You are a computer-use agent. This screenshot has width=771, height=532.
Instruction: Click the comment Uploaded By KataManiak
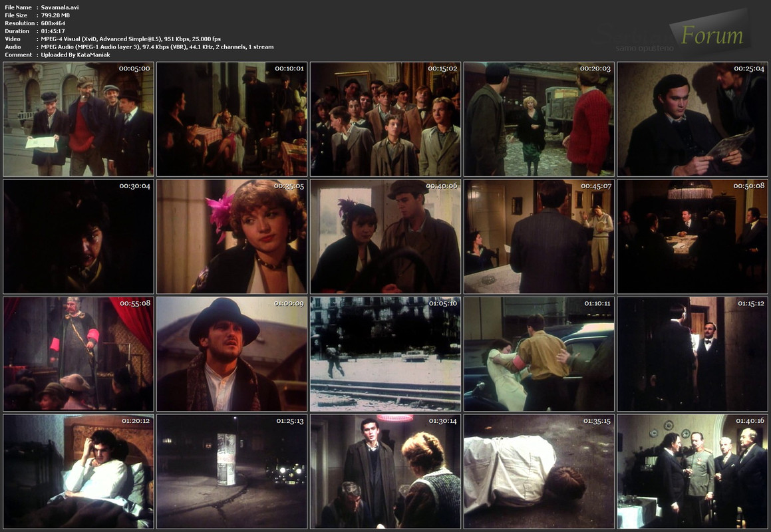[x=76, y=55]
